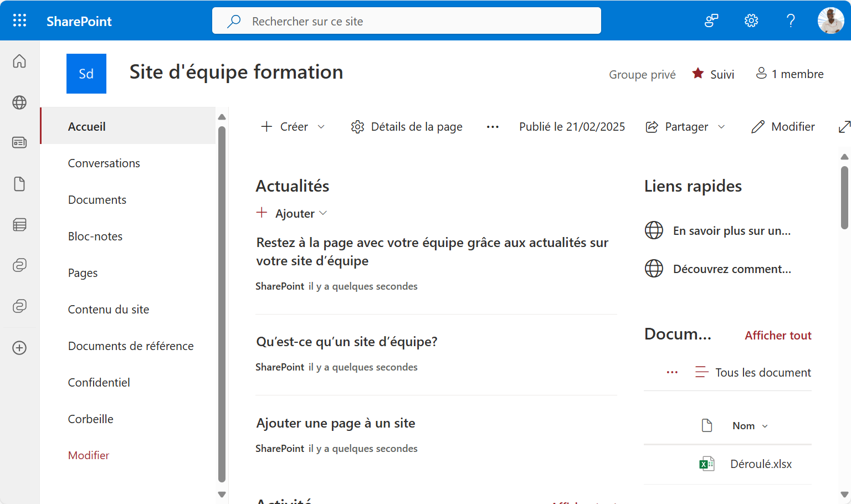Click the Create plus-circle icon in rail

coord(19,348)
